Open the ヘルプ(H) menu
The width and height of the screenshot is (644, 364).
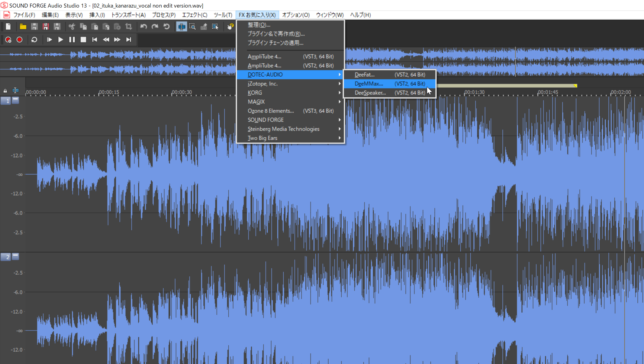pyautogui.click(x=360, y=15)
